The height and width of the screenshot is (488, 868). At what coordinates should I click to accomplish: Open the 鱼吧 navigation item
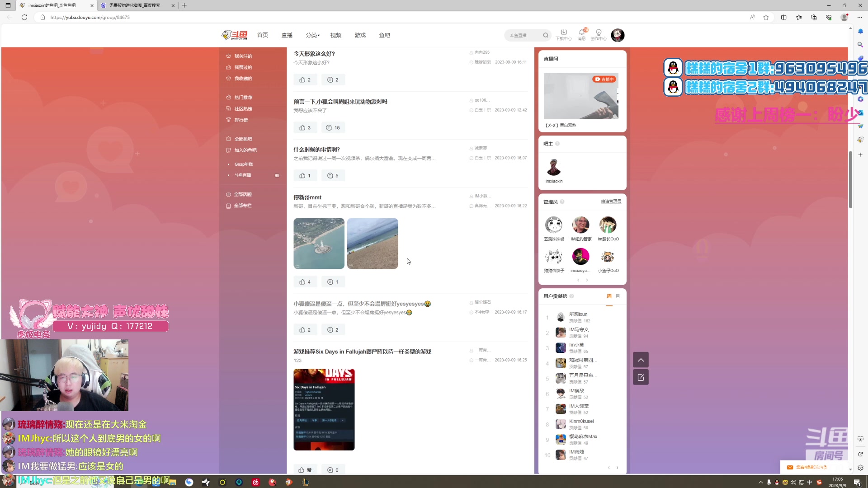pos(385,35)
